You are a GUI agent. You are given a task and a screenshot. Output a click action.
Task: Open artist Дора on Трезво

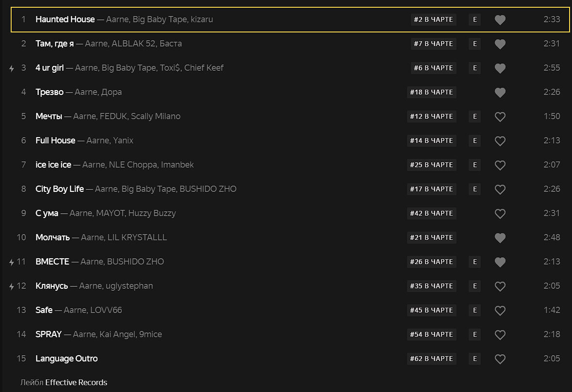click(x=111, y=92)
